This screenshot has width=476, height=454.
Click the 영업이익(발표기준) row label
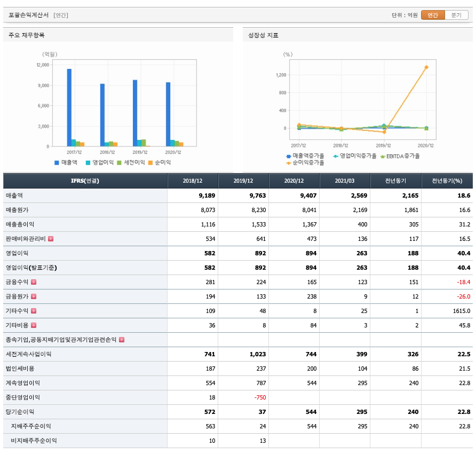[x=31, y=268]
